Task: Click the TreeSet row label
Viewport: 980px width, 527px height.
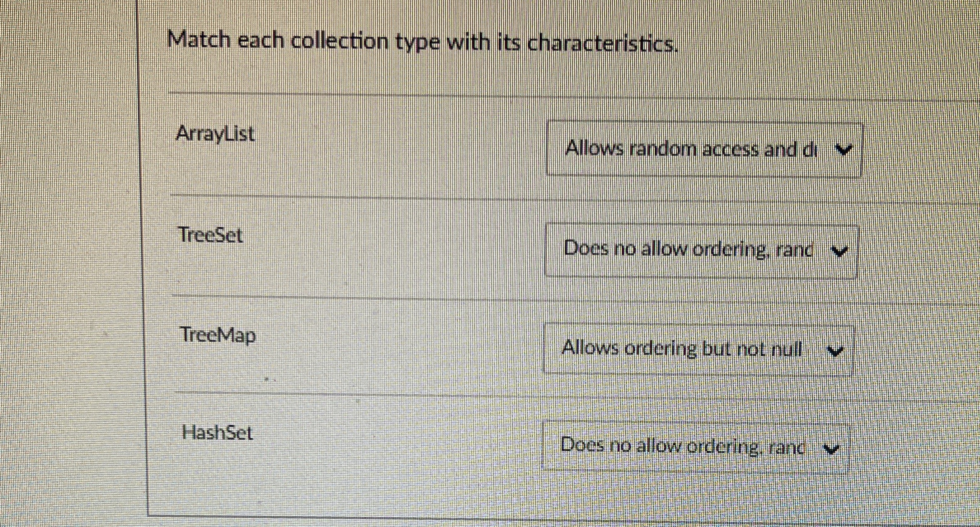Action: click(x=211, y=235)
